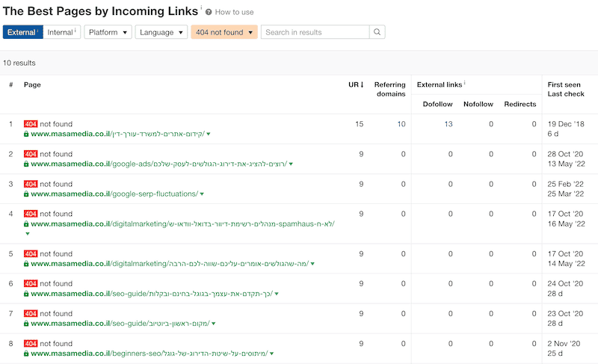Open the Language dropdown

[161, 32]
